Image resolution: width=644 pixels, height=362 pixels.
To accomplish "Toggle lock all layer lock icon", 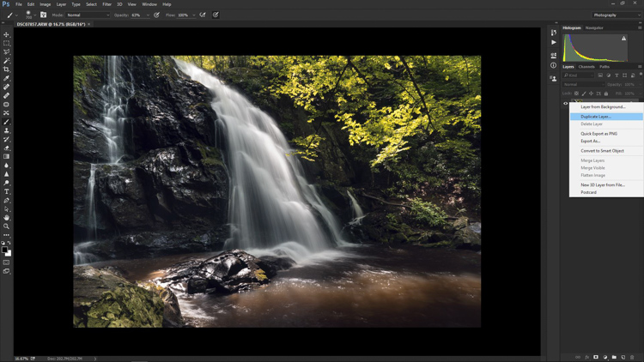I will tap(606, 94).
